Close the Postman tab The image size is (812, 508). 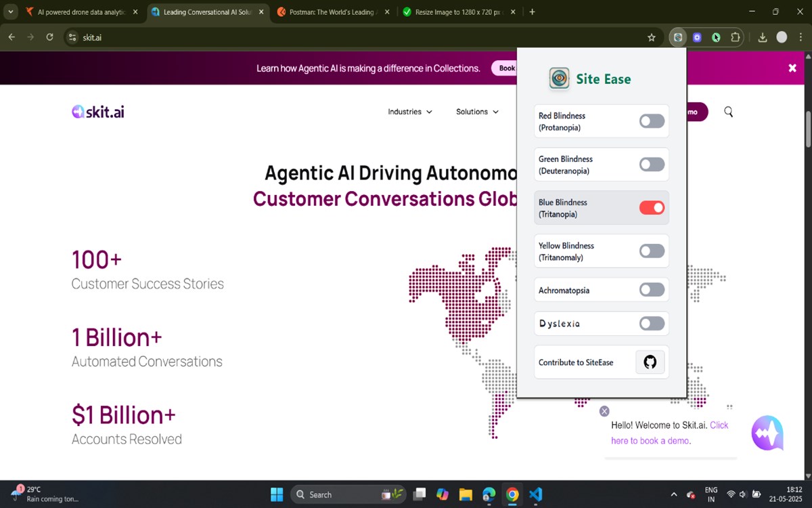386,12
